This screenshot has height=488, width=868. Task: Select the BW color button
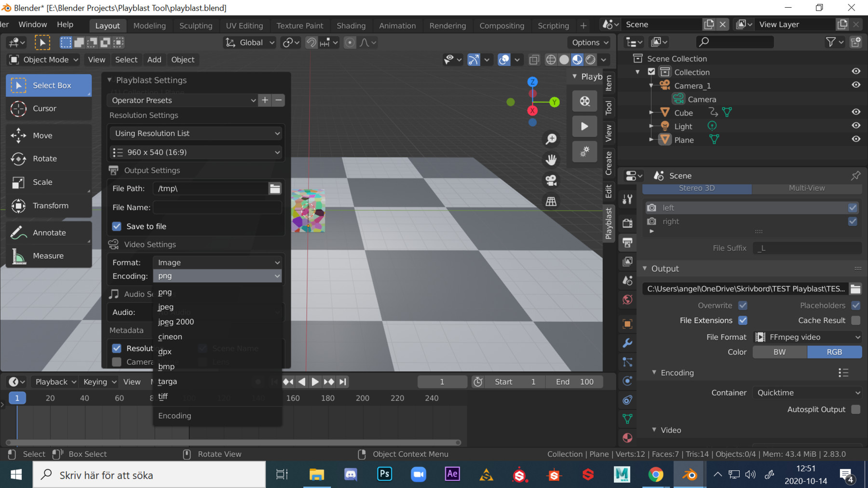(780, 352)
